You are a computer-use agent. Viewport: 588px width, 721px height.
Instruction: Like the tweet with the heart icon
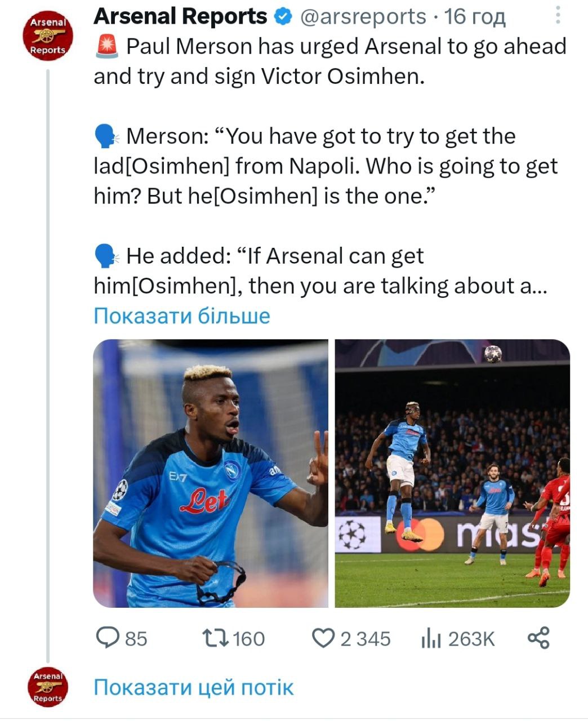click(x=323, y=638)
